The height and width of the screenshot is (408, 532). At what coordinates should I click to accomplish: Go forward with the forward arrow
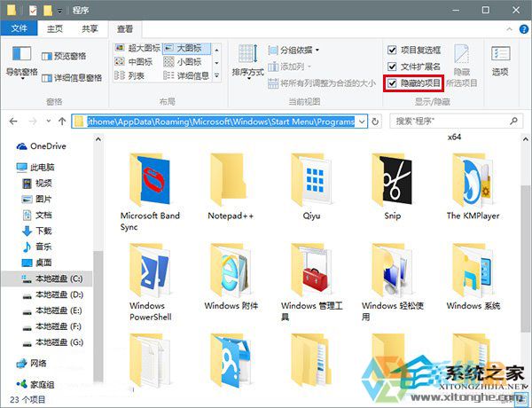tap(33, 122)
